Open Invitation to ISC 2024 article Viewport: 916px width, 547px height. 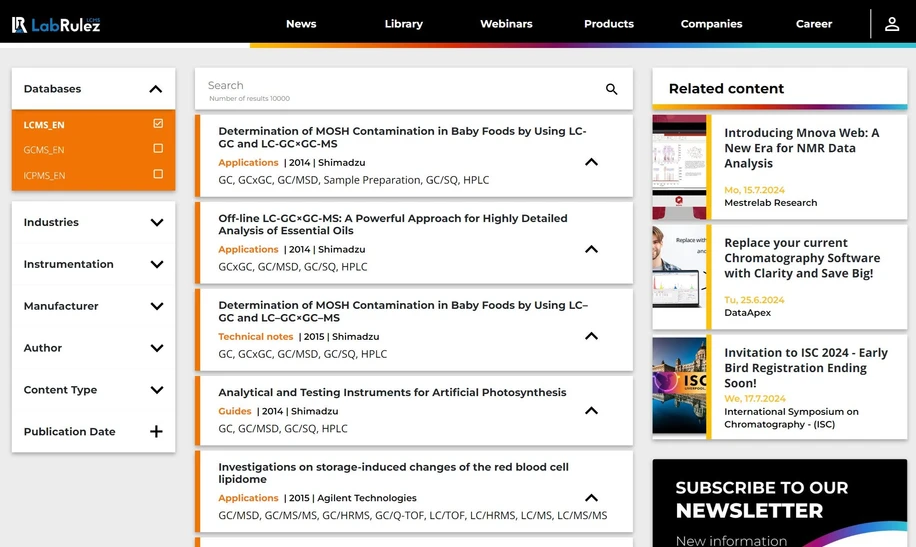(806, 368)
